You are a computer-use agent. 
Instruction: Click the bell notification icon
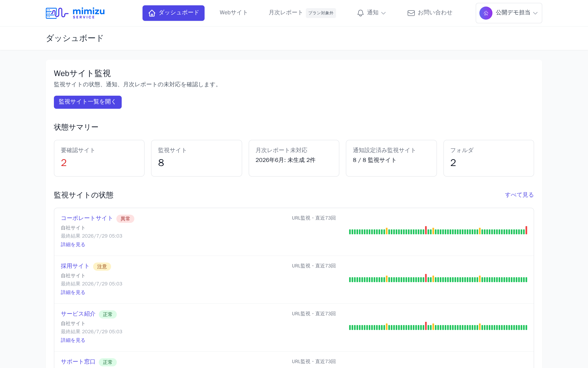(360, 13)
